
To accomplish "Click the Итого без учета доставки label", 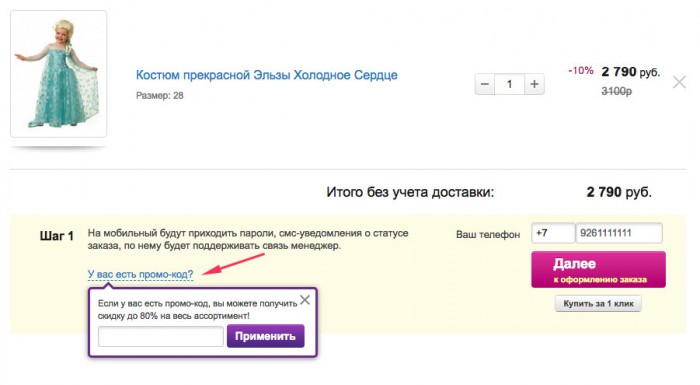I will coord(410,192).
